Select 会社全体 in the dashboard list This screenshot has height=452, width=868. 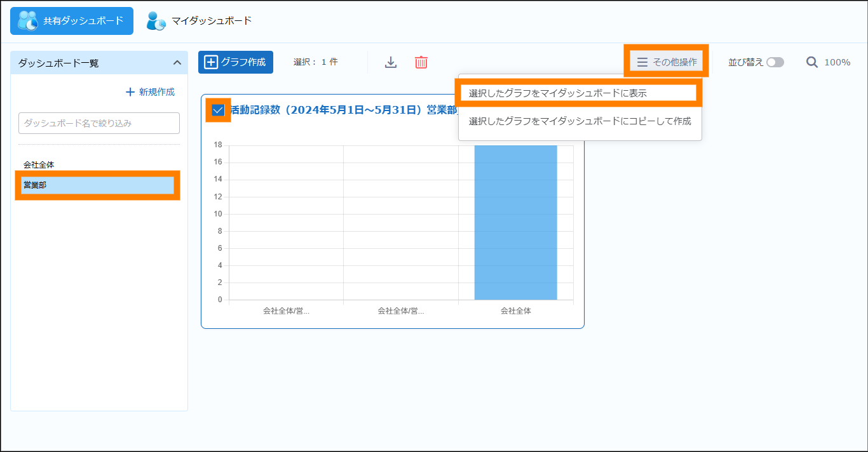(39, 164)
